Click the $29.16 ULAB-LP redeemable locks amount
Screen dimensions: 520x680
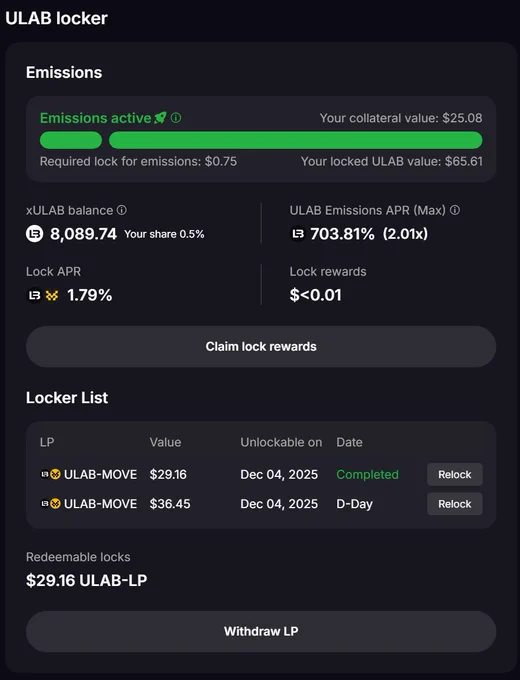87,580
